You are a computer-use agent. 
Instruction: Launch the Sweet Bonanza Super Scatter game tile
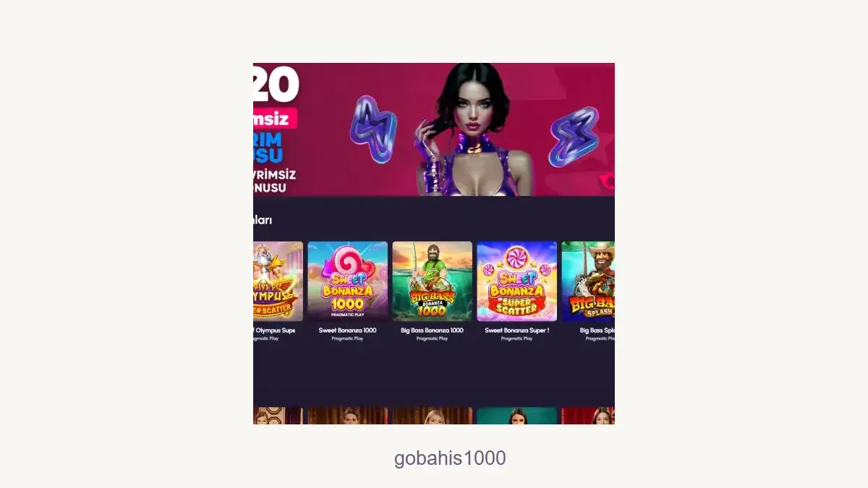coord(517,281)
